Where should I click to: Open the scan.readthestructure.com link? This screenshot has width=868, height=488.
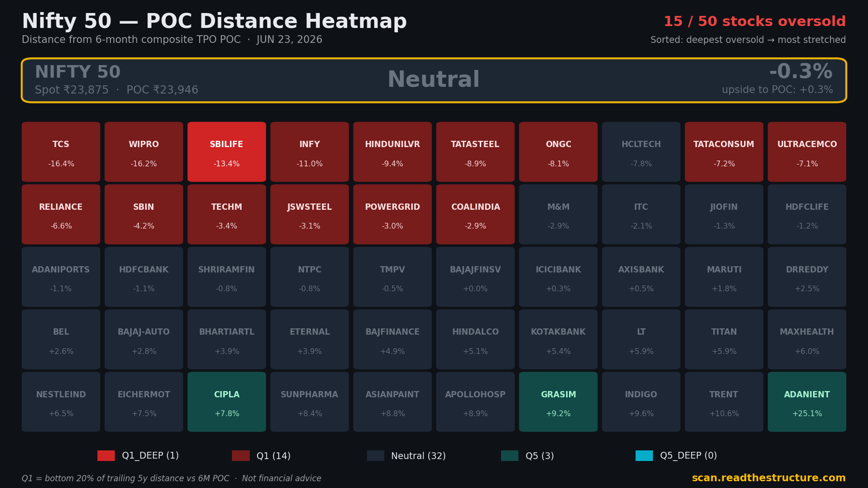pos(769,478)
